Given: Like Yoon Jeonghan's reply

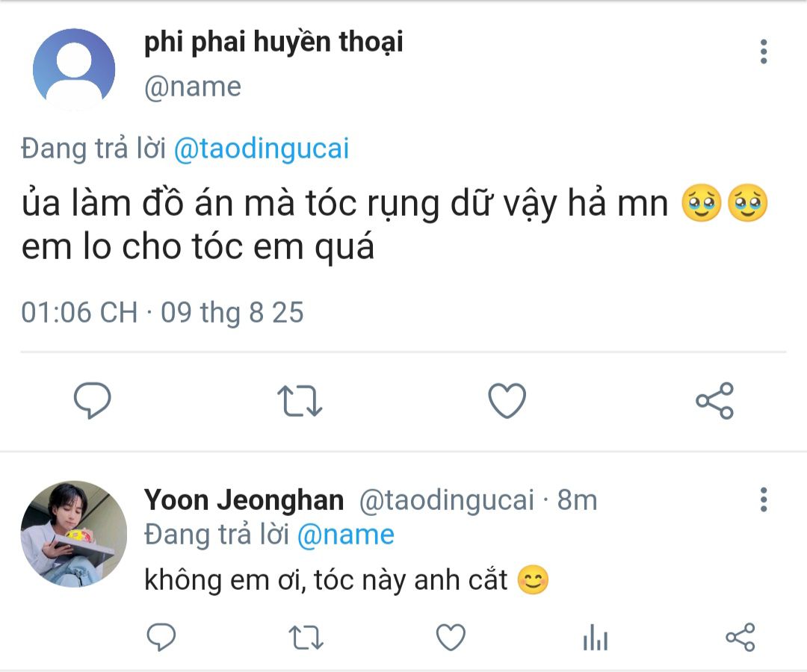Looking at the screenshot, I should pos(451,638).
